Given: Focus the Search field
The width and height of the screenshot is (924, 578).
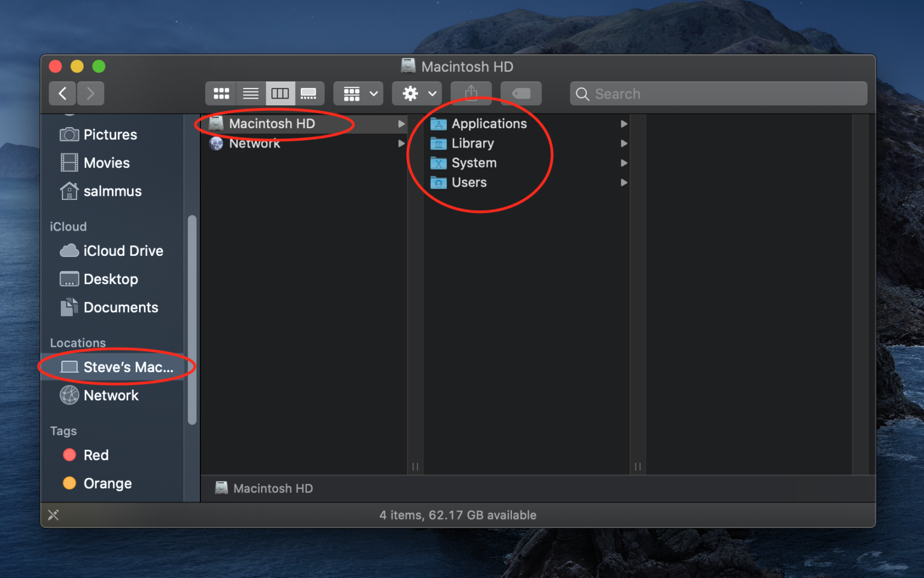Looking at the screenshot, I should [718, 93].
